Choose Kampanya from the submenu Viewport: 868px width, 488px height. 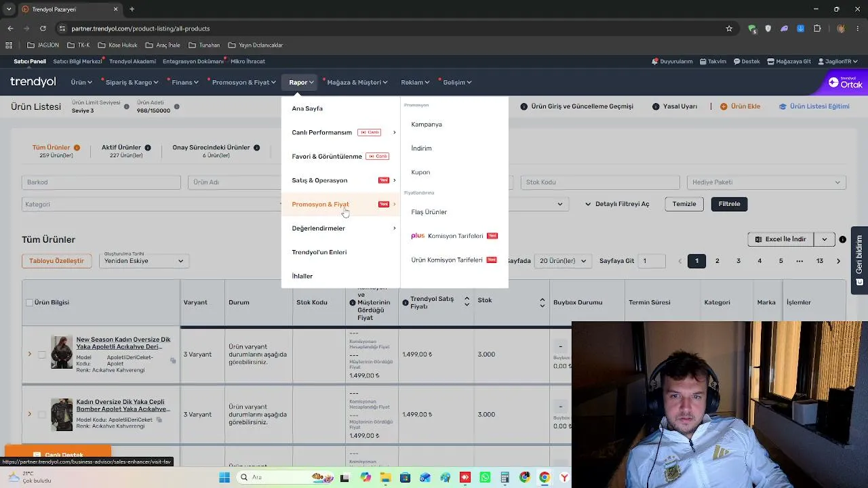(427, 125)
